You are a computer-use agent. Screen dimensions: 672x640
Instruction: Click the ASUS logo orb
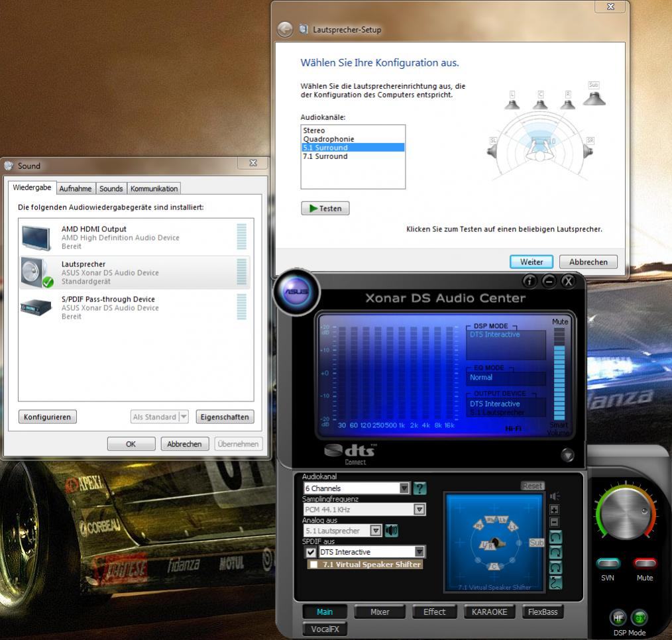click(296, 292)
